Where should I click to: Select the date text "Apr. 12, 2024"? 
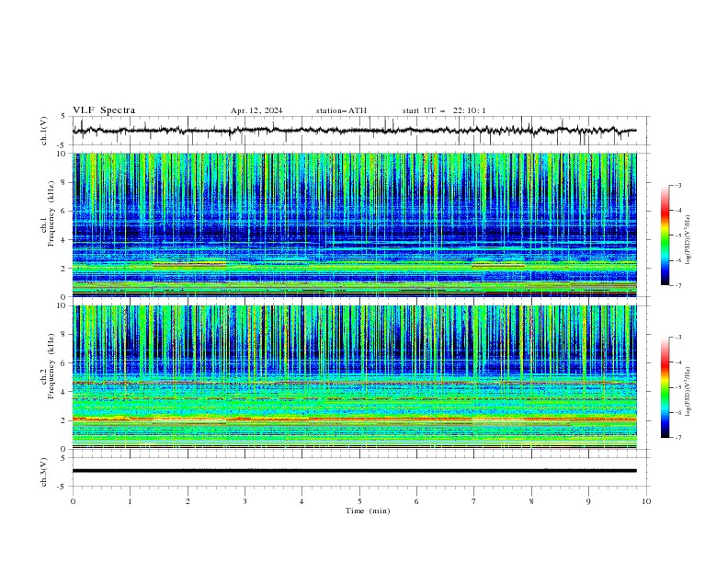[x=256, y=110]
